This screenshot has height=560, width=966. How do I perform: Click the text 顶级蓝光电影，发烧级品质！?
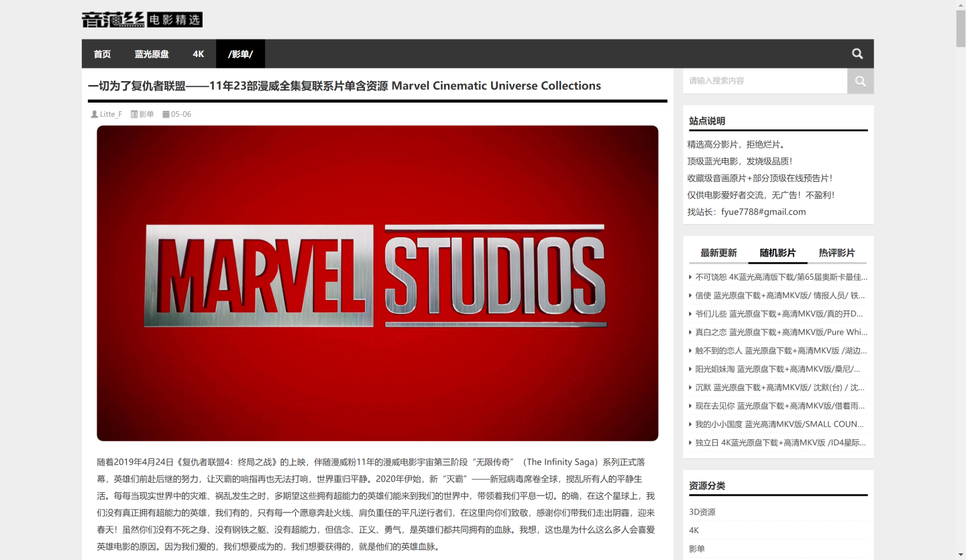click(740, 161)
